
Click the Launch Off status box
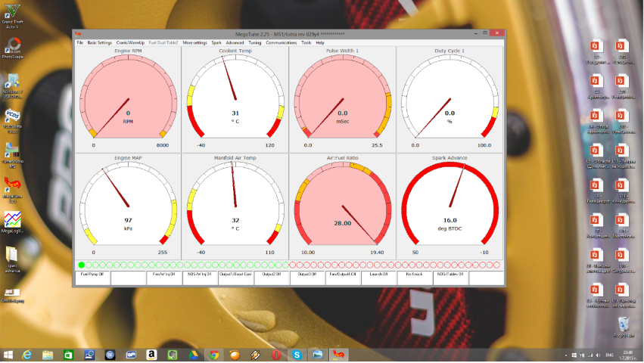coord(379,275)
